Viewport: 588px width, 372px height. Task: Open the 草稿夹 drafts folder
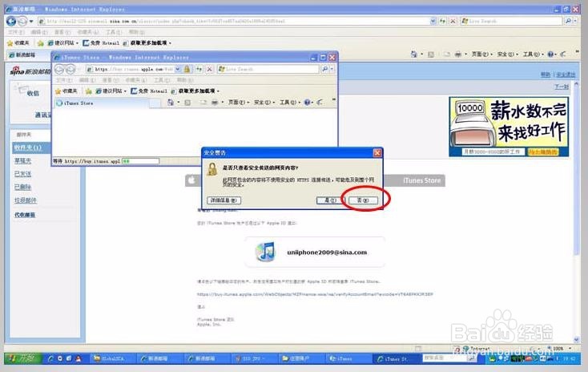[x=23, y=161]
